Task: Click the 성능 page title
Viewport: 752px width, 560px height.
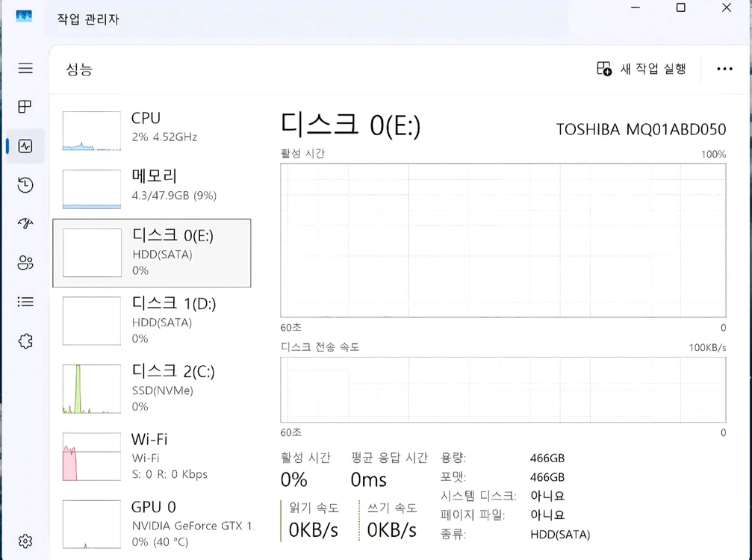Action: (79, 69)
